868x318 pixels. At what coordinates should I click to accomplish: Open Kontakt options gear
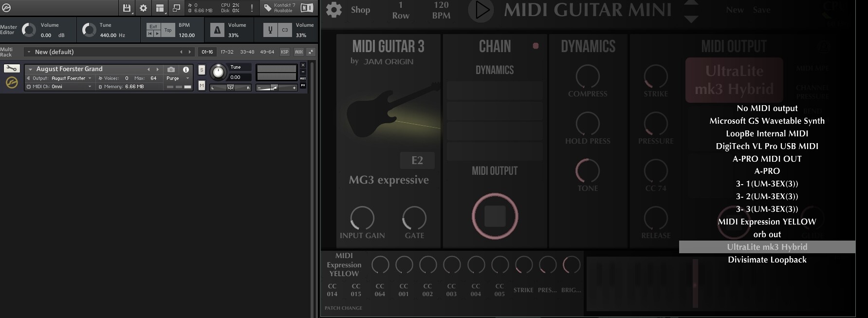(x=143, y=8)
